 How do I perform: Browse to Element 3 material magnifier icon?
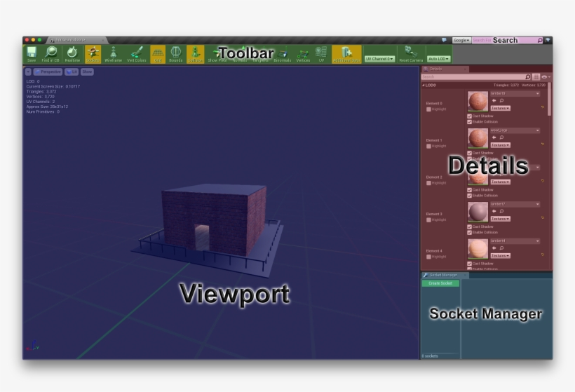click(x=501, y=211)
